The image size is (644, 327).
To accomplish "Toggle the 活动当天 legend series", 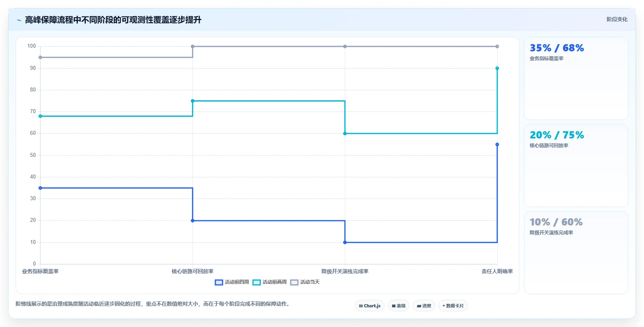I will 305,282.
